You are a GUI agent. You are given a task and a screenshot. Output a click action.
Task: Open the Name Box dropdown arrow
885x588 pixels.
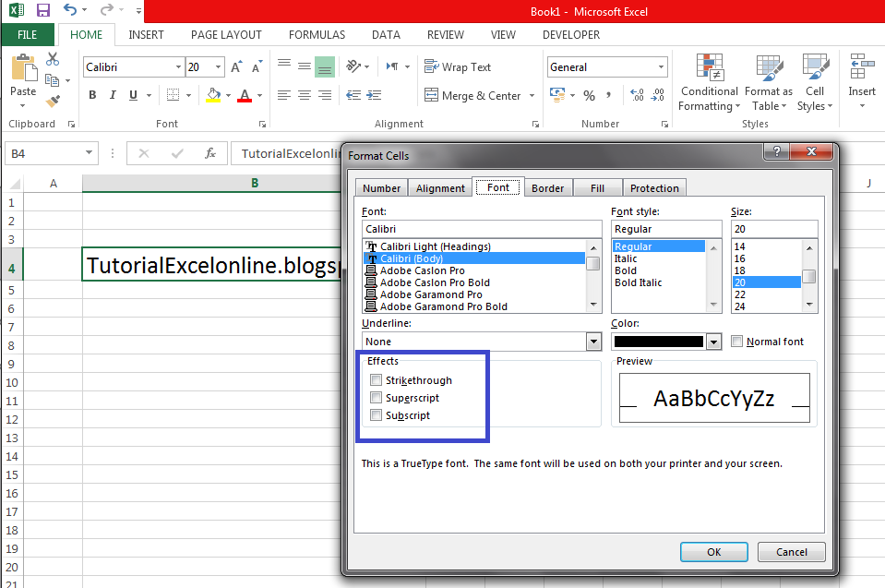click(x=89, y=153)
